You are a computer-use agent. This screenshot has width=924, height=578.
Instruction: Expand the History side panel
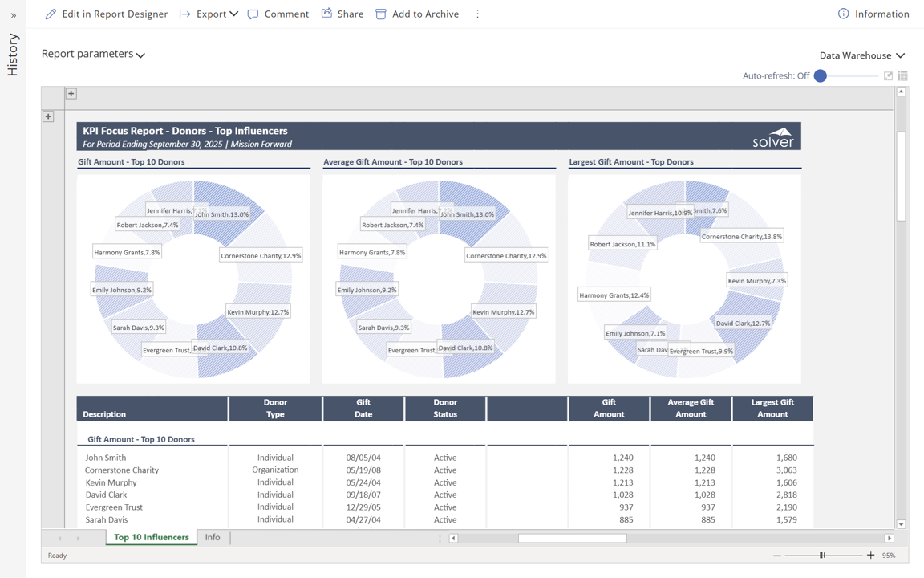pos(13,15)
